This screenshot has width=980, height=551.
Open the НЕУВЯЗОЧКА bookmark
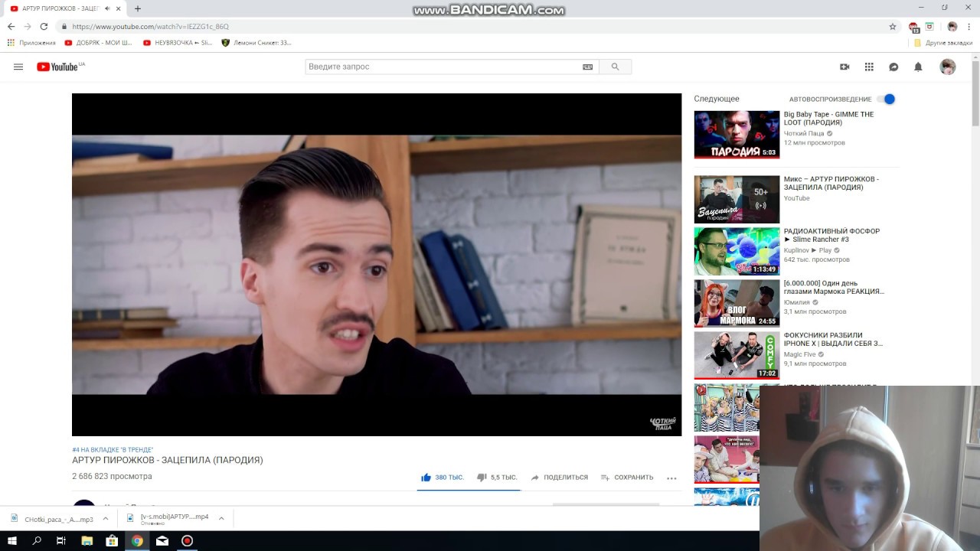click(178, 43)
